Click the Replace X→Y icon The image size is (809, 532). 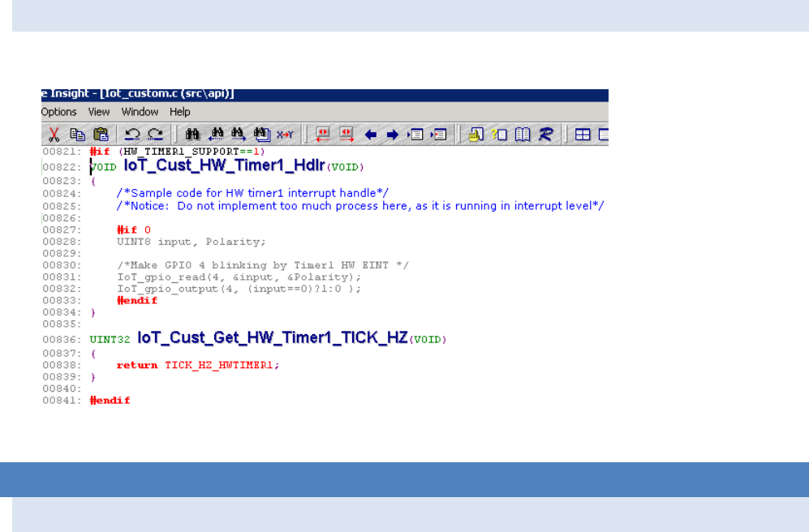pyautogui.click(x=285, y=135)
